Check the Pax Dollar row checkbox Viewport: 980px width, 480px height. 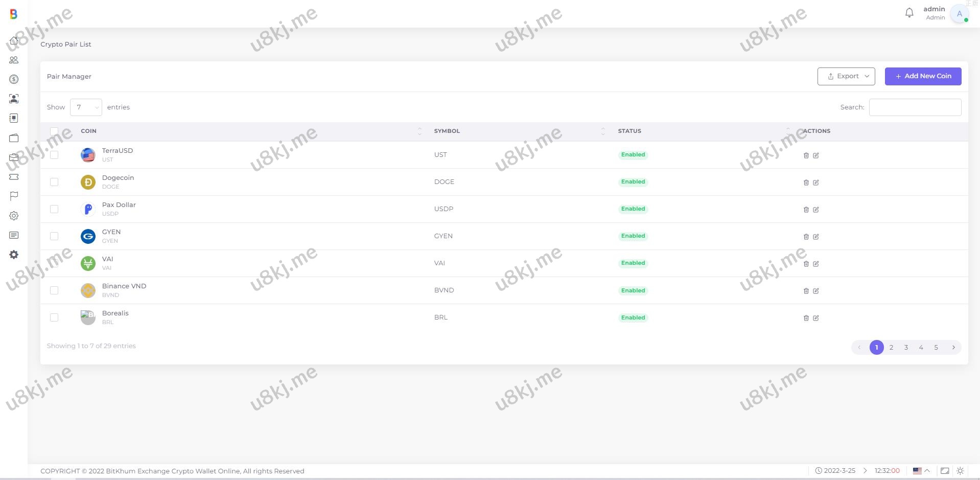[x=54, y=209]
